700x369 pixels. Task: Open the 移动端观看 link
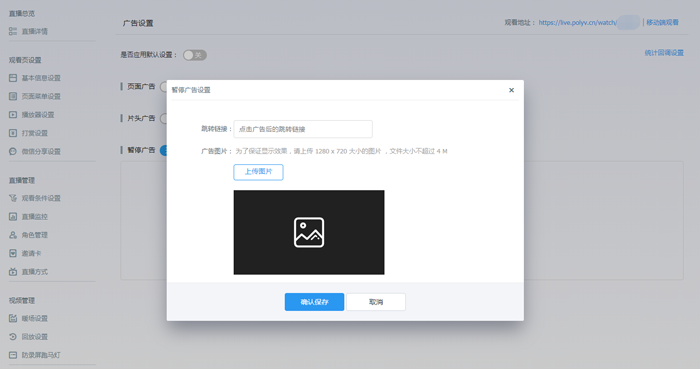point(662,22)
